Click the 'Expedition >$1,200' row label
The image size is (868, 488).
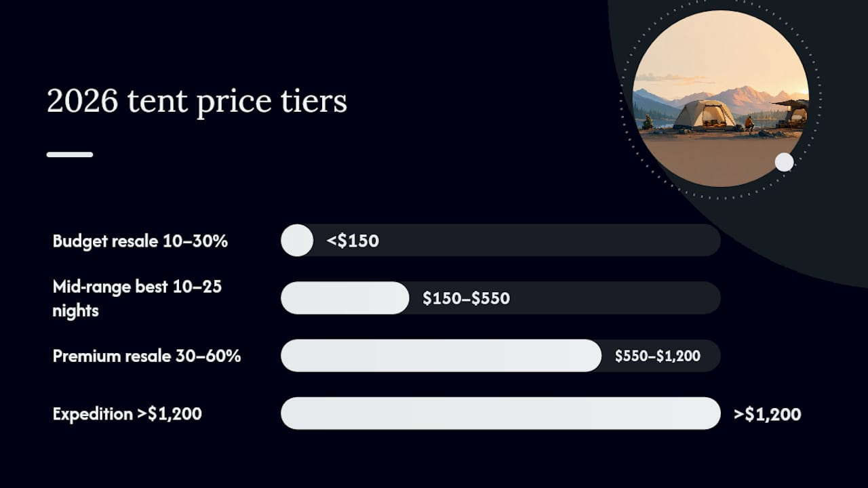[127, 413]
